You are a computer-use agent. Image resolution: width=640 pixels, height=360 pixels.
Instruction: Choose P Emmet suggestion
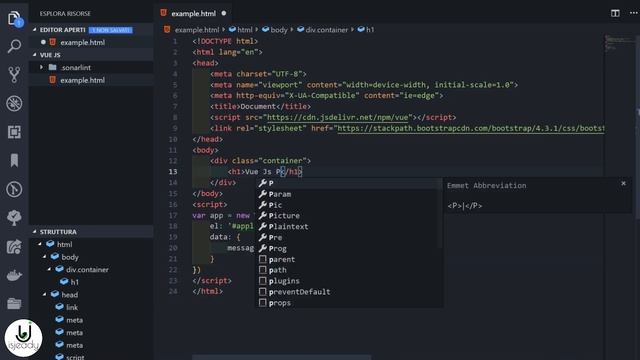[349, 183]
